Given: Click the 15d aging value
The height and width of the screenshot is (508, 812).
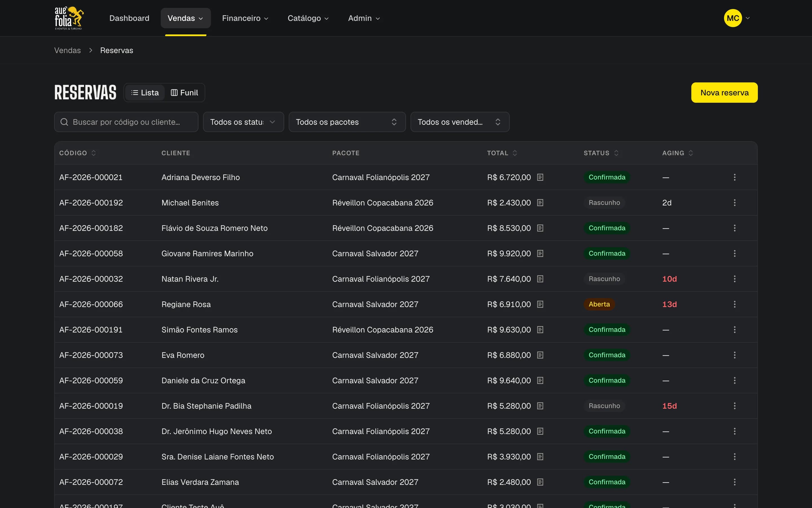Looking at the screenshot, I should [669, 406].
